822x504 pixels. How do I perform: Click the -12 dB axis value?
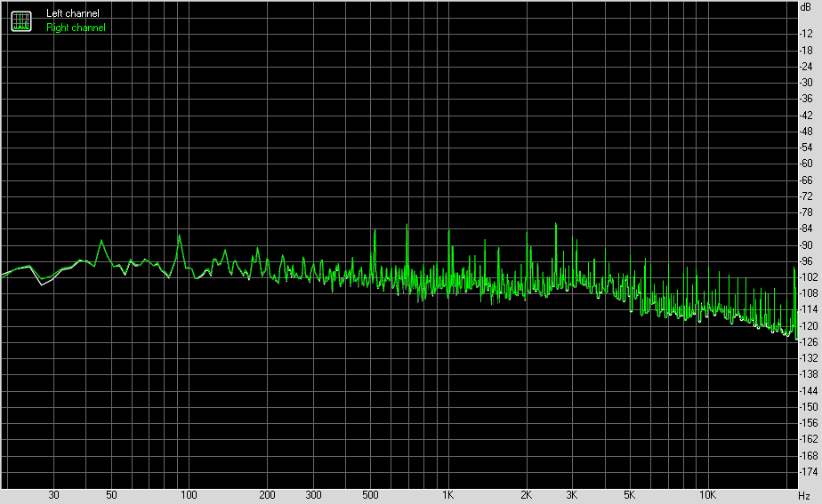pos(806,34)
